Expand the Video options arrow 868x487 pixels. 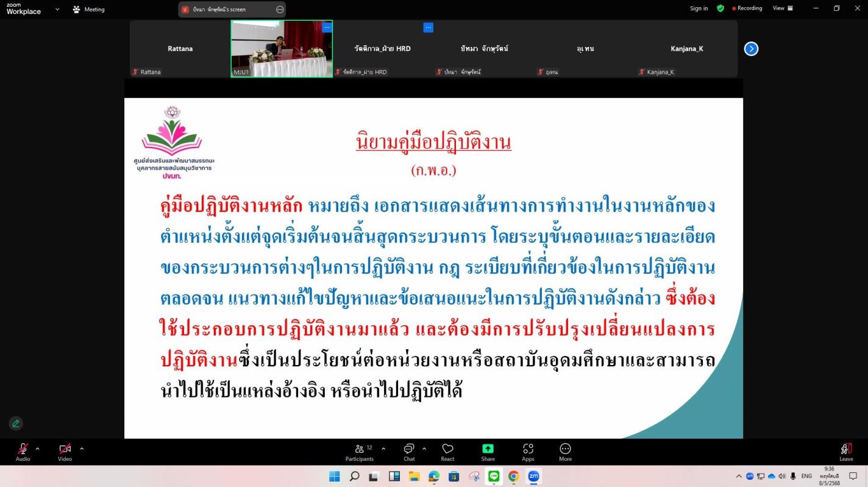[x=82, y=449]
